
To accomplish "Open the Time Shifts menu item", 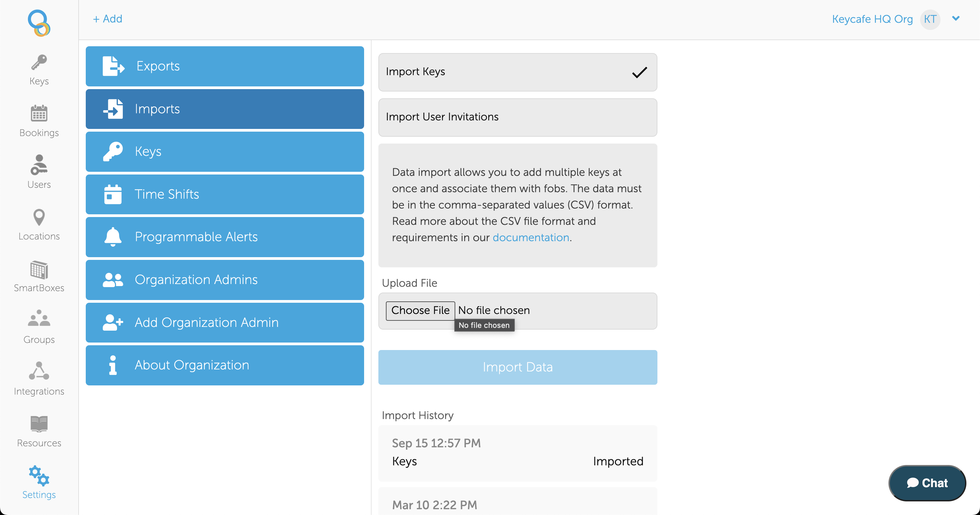I will tap(225, 194).
